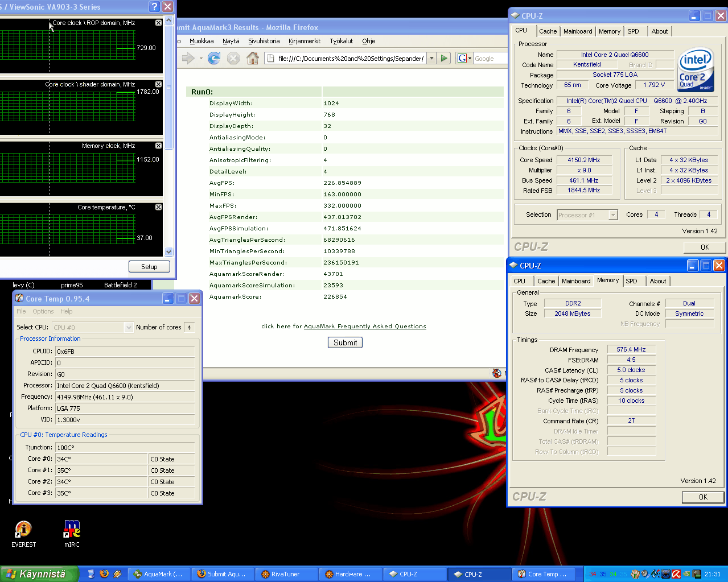Switch to the AquaMark taskbar button

pyautogui.click(x=159, y=574)
